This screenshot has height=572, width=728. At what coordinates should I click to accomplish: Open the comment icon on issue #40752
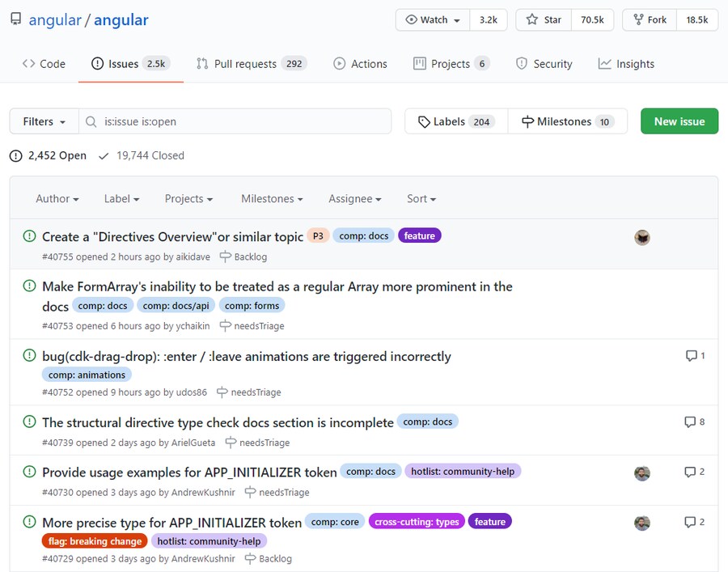click(x=693, y=355)
